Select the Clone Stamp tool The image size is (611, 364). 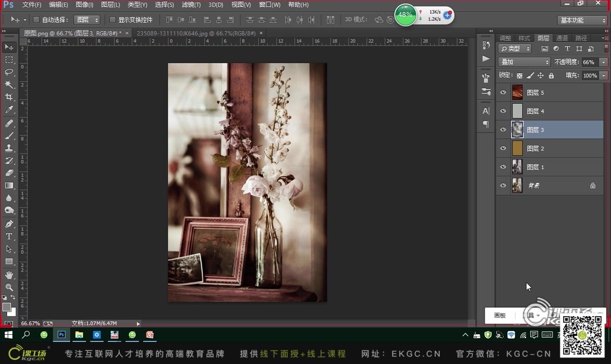point(10,147)
